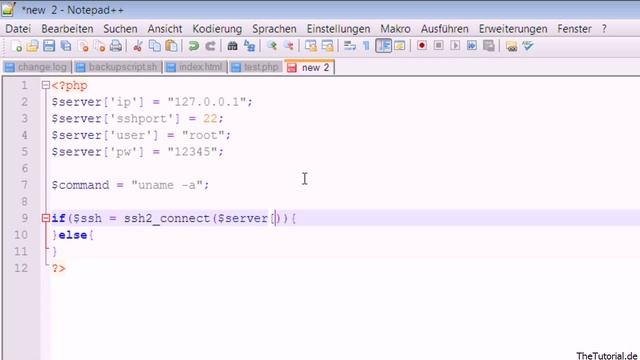640x360 pixels.
Task: Click line number 12 in margin
Action: pos(21,268)
